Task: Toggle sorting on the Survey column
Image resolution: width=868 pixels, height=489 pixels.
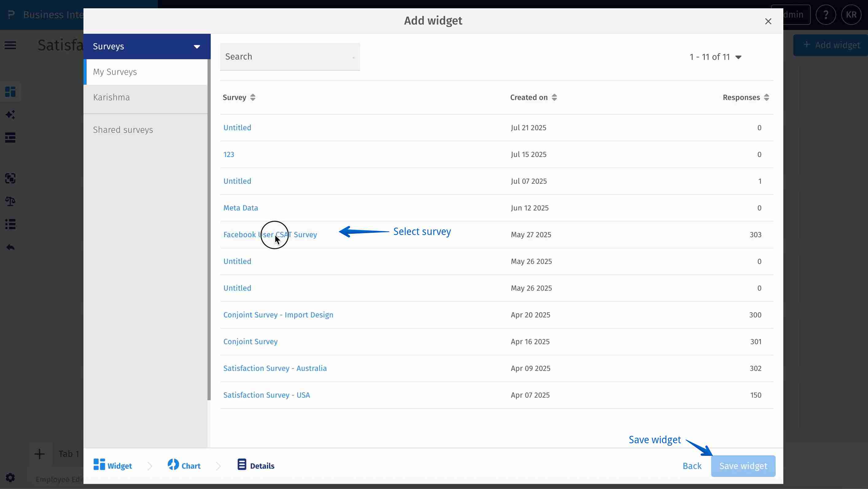Action: 253,97
